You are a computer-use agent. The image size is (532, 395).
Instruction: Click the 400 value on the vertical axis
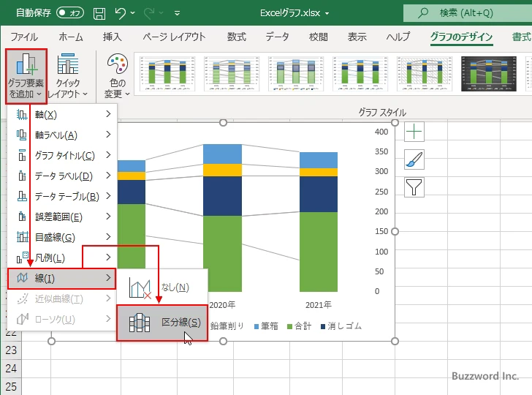(x=381, y=132)
